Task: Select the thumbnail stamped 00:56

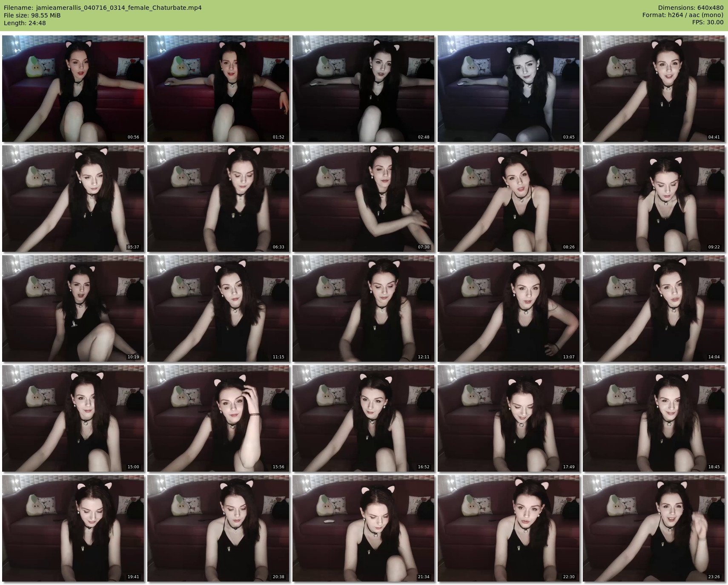Action: [x=73, y=89]
